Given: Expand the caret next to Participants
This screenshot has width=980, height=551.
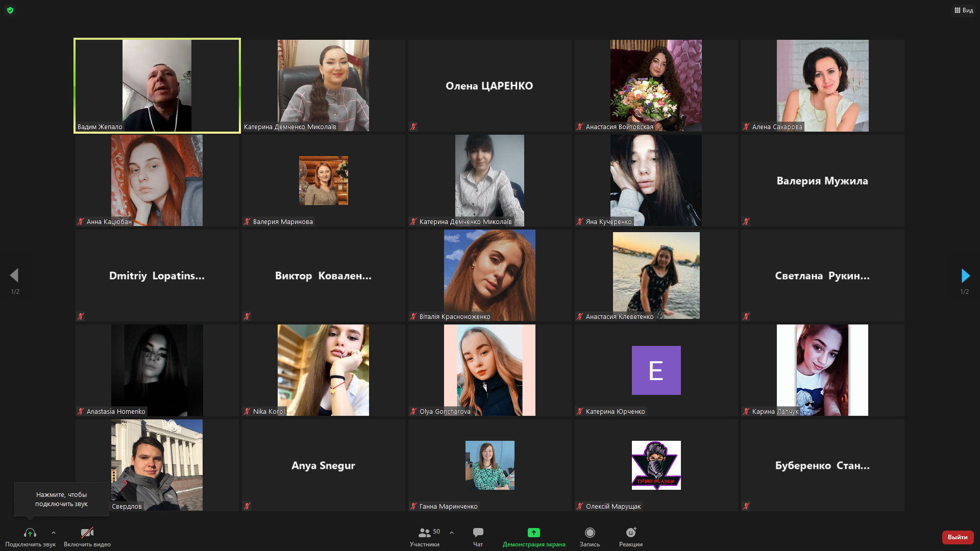Looking at the screenshot, I should click(452, 533).
